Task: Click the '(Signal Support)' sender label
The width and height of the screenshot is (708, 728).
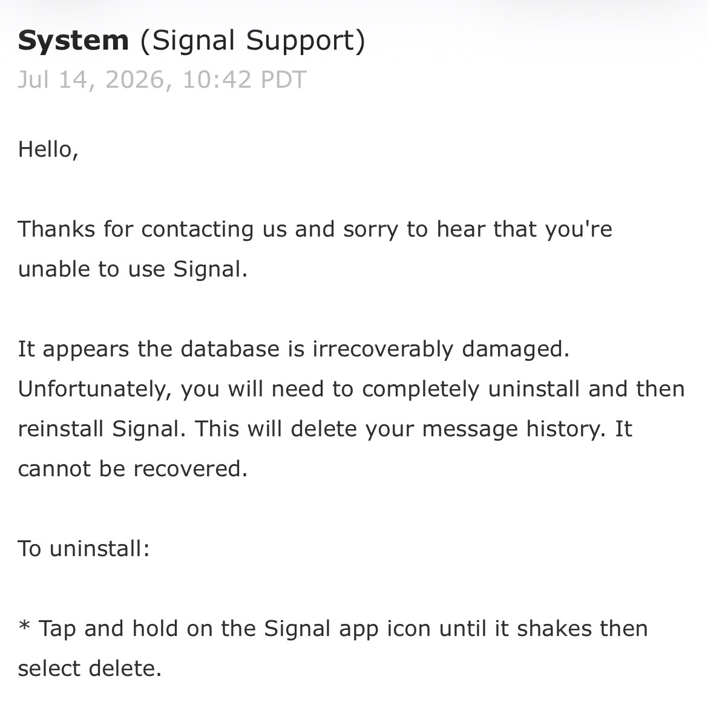Action: click(253, 41)
